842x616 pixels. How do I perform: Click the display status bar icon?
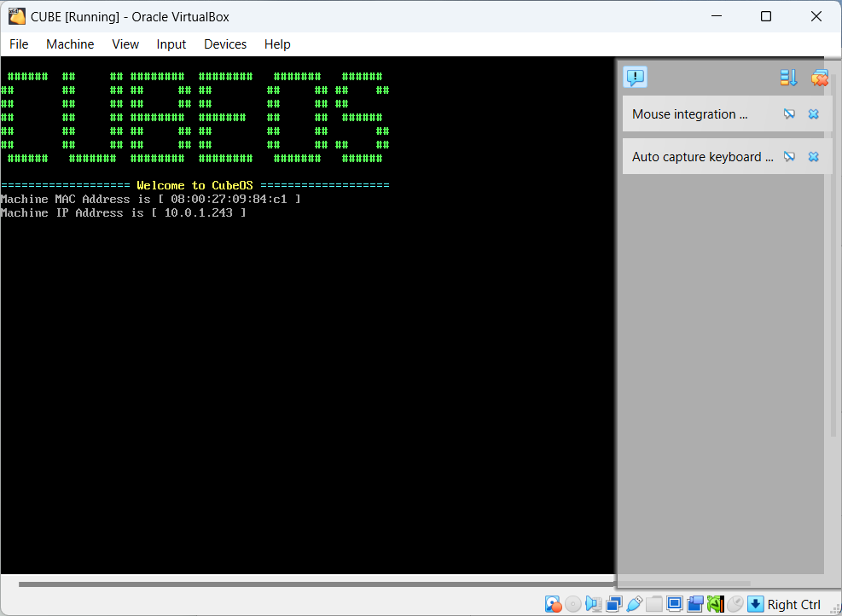[x=675, y=604]
